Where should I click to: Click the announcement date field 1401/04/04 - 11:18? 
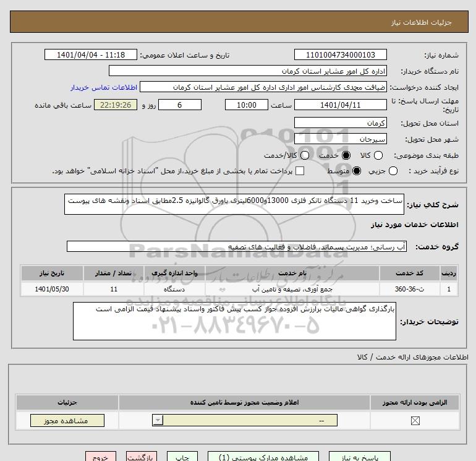(x=91, y=55)
